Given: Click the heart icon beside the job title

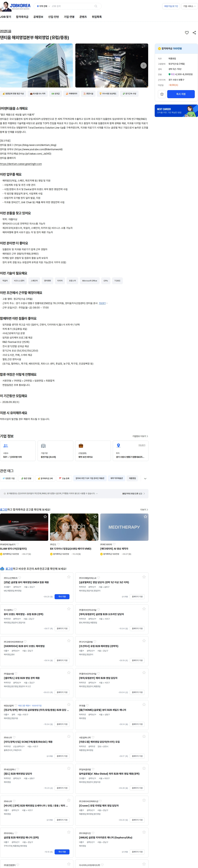Looking at the screenshot, I should click(187, 33).
